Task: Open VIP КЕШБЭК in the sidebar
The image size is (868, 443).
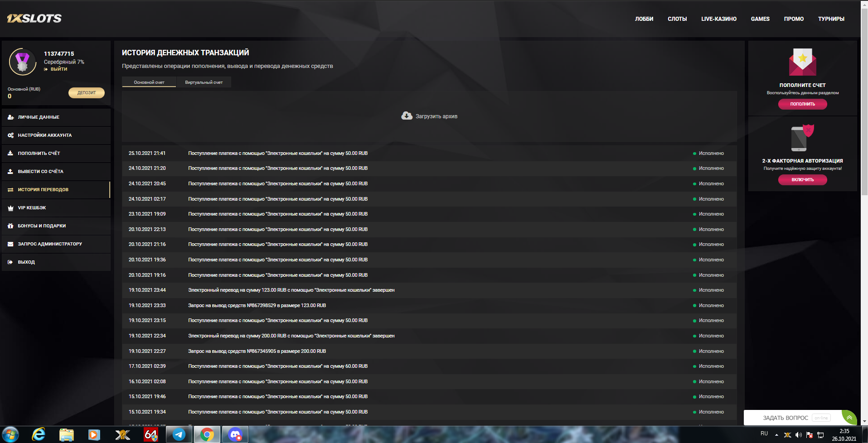Action: click(x=56, y=207)
